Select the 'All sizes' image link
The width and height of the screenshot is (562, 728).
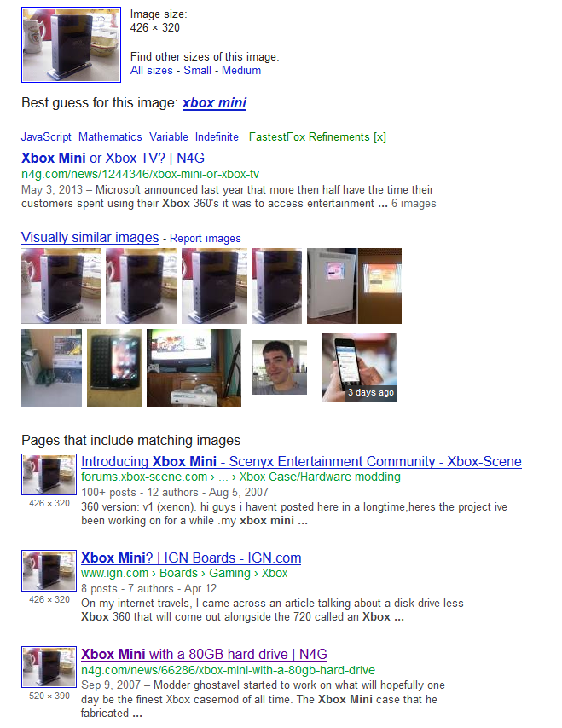[x=152, y=71]
